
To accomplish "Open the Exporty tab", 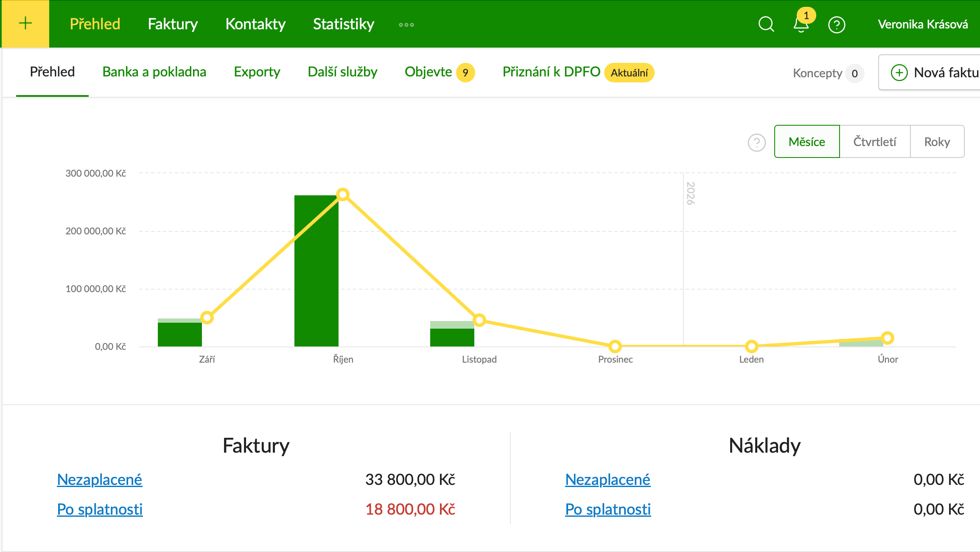I will [x=257, y=72].
